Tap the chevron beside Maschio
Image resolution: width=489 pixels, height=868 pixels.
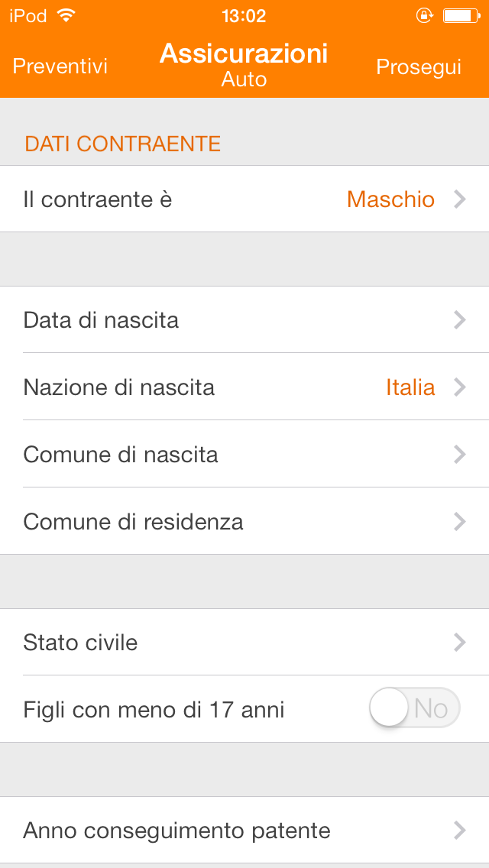459,199
